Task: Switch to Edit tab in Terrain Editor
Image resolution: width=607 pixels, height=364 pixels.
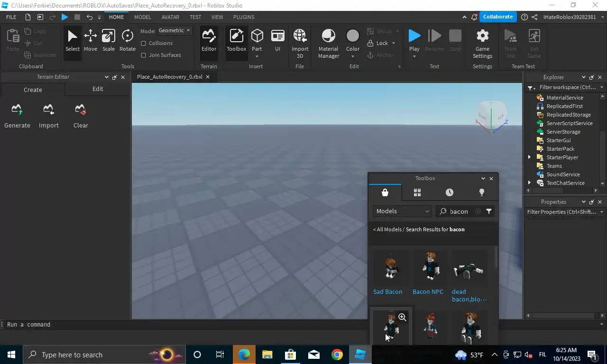Action: pos(98,89)
